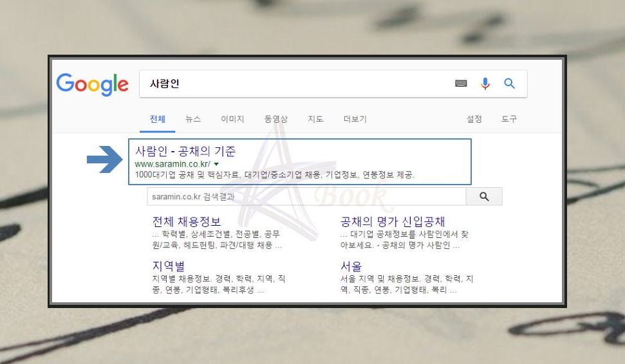Click the blue magnifier search icon
625x364 pixels.
[509, 83]
